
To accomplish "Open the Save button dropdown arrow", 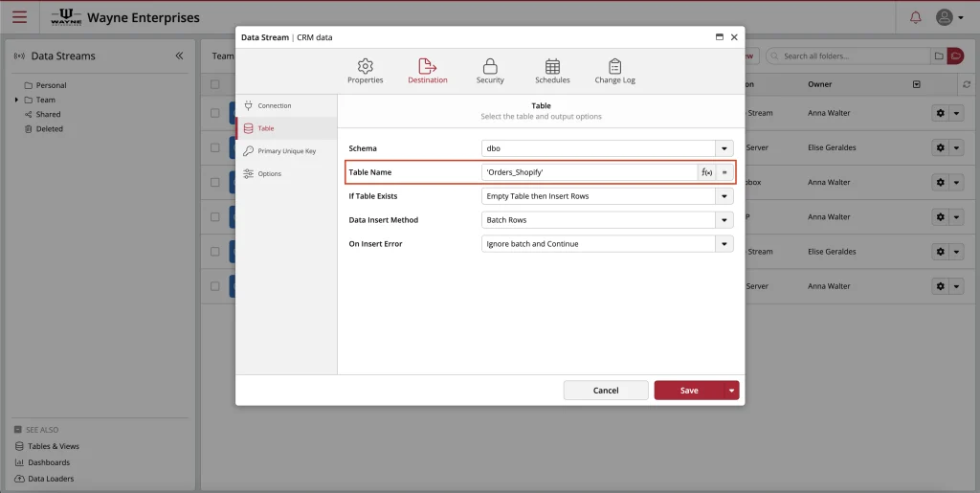I will [x=732, y=390].
